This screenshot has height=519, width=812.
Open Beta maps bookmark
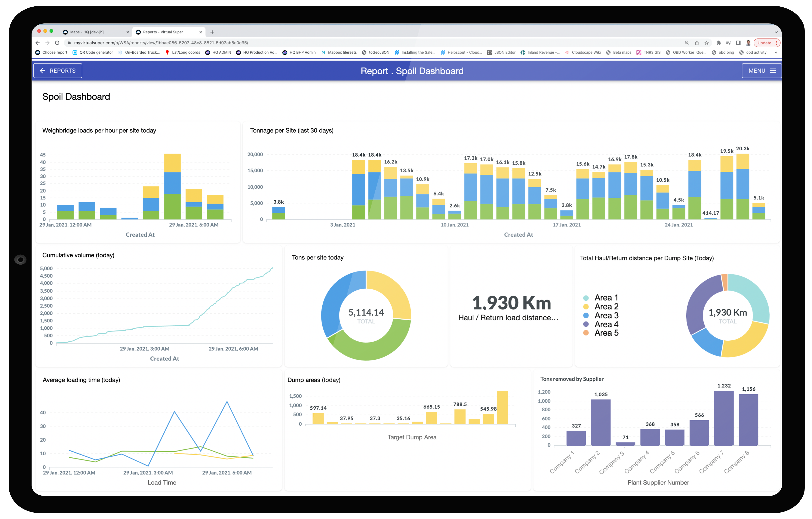619,53
